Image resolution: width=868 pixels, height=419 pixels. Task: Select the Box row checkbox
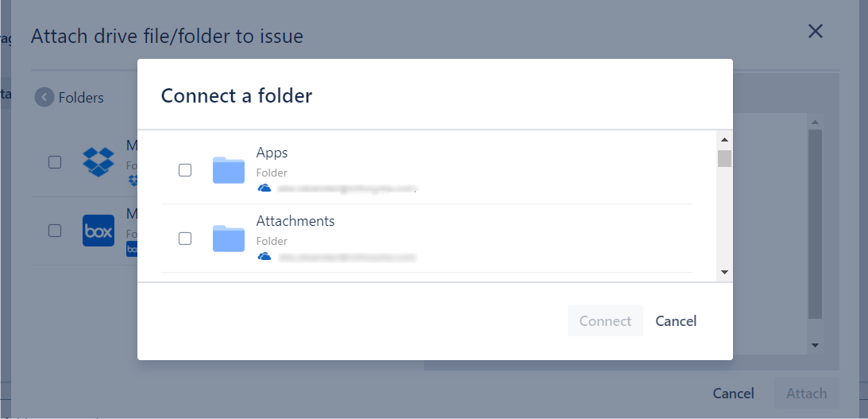coord(55,231)
